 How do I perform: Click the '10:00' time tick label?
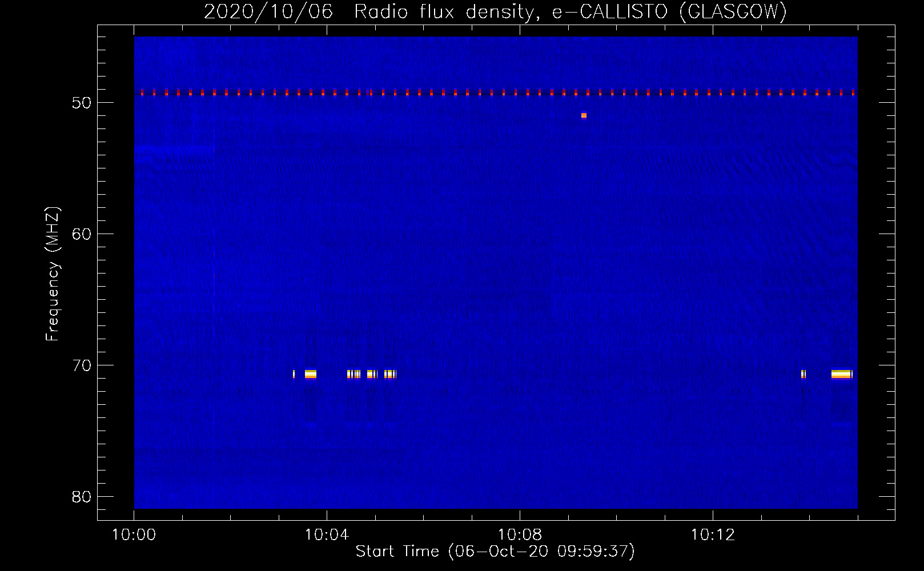[134, 535]
